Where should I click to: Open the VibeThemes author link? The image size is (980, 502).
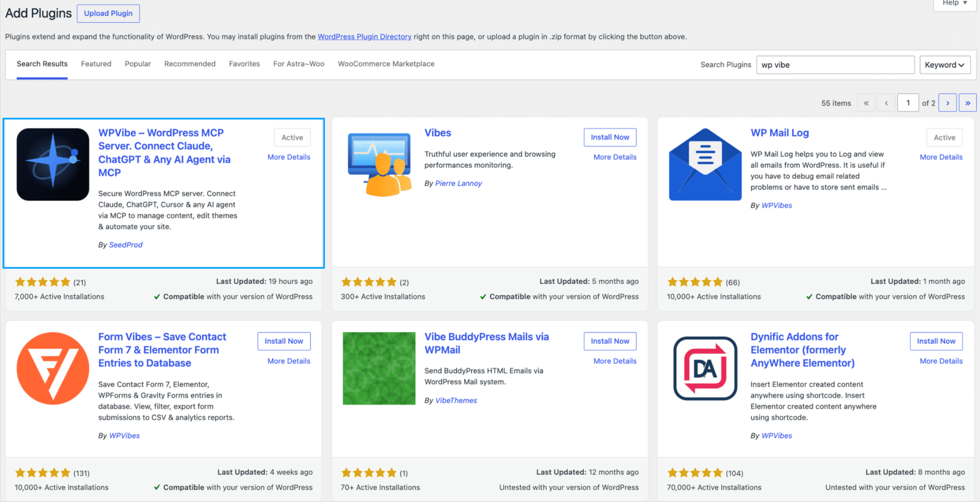(x=456, y=400)
